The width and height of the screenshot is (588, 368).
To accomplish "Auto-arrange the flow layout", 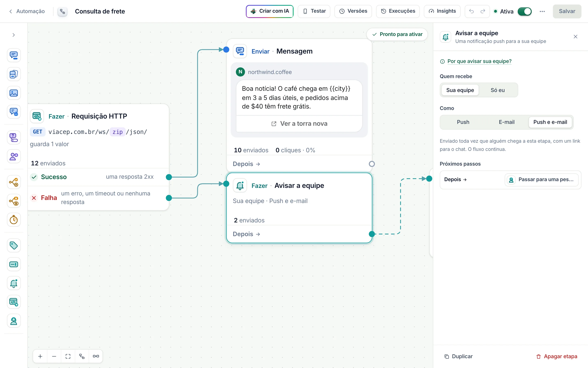I will coord(82,356).
